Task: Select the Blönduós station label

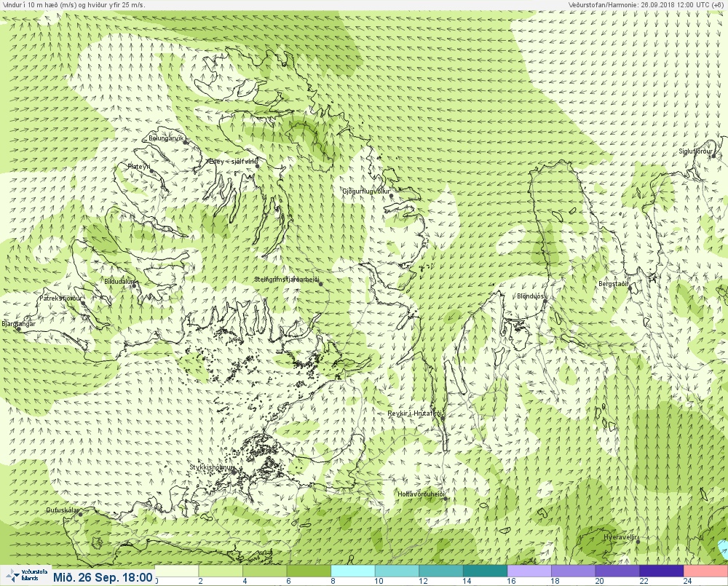Action: click(x=530, y=296)
